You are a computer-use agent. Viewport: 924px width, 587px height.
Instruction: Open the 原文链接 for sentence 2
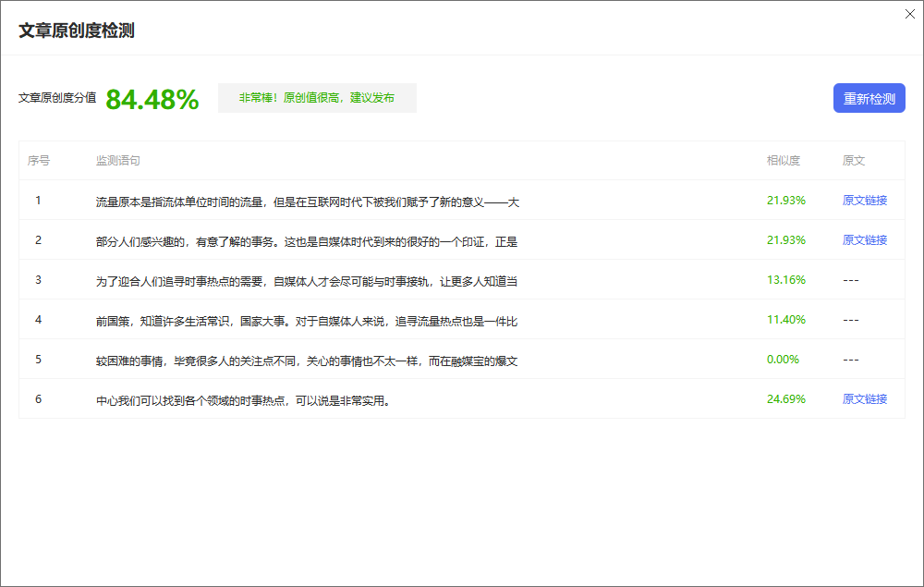pos(864,240)
